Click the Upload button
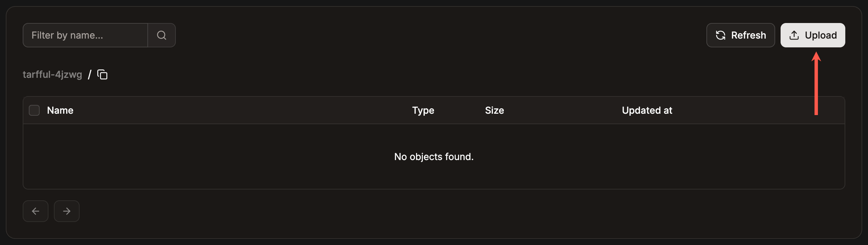This screenshot has height=245, width=868. point(813,35)
